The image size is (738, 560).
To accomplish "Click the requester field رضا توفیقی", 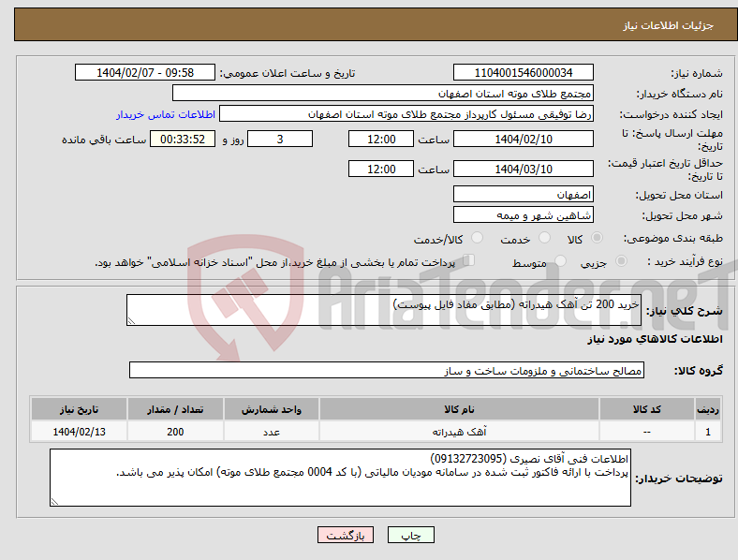I will [406, 114].
